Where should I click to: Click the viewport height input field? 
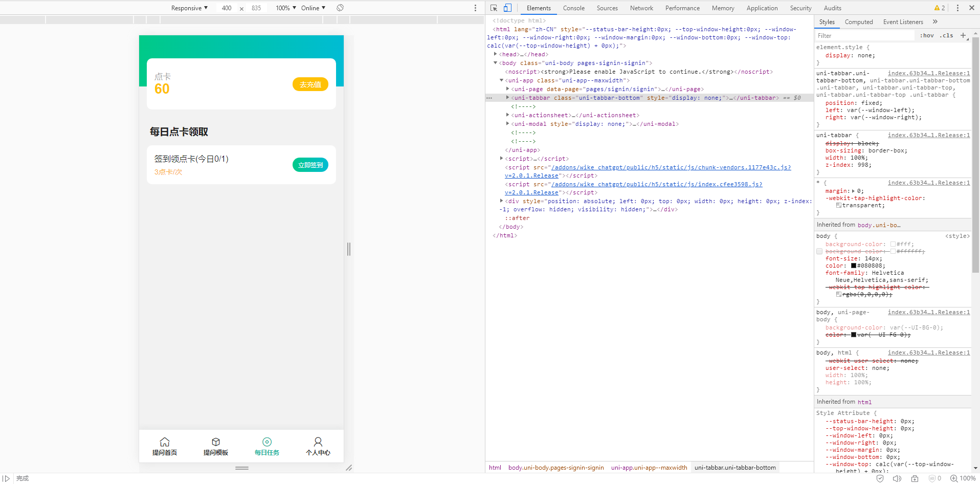pos(256,8)
